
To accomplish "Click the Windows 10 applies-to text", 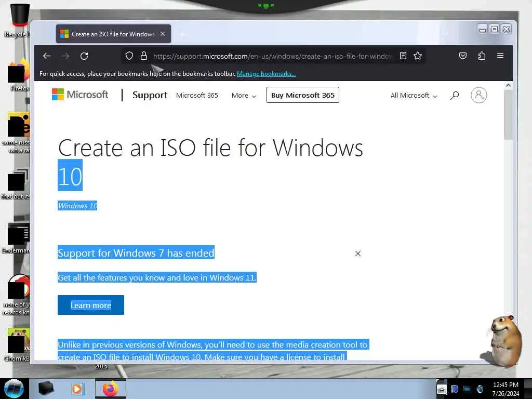I will click(x=77, y=206).
